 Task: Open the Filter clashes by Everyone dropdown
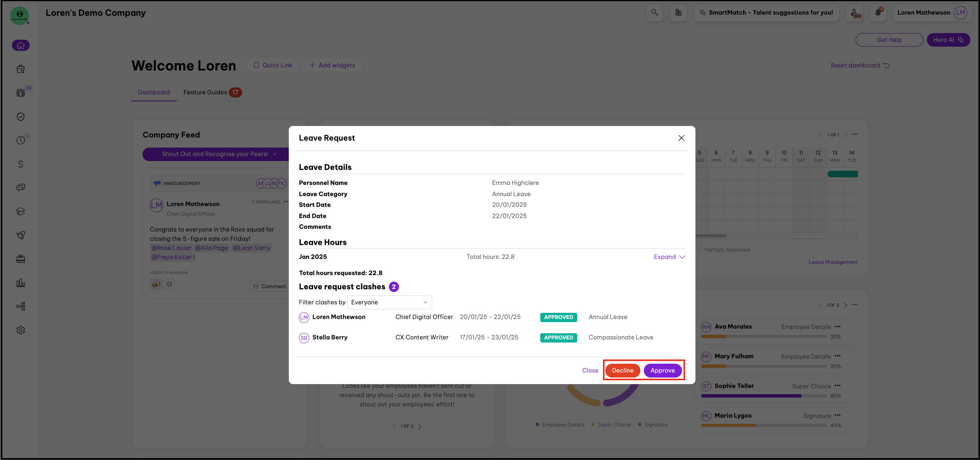click(x=389, y=302)
